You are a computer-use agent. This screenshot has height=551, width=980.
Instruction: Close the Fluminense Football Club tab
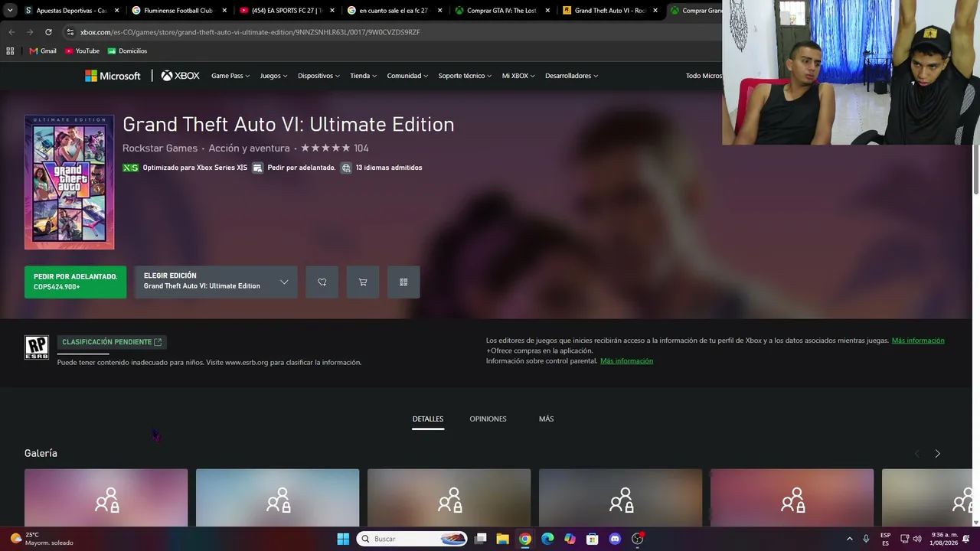click(224, 11)
